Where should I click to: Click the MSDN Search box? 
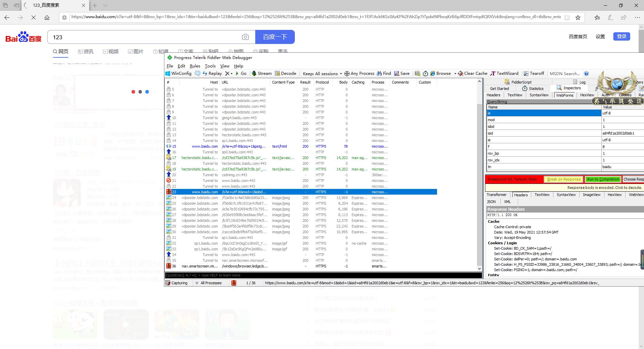click(x=565, y=73)
